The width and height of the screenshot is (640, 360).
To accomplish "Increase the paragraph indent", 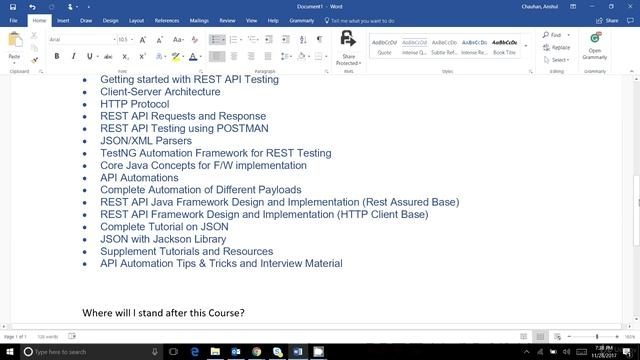I will 286,39.
